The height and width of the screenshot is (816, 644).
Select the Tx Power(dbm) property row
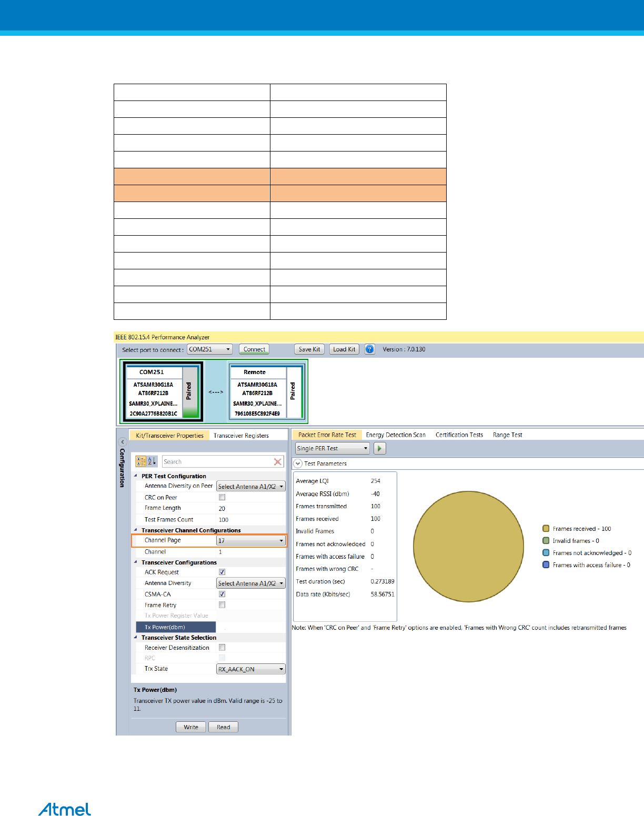click(176, 627)
